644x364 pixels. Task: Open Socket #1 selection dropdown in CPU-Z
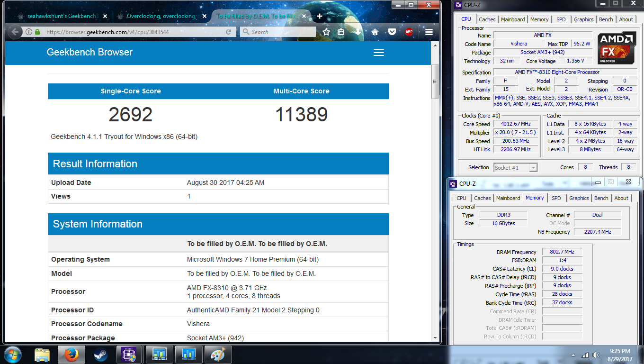coord(515,167)
